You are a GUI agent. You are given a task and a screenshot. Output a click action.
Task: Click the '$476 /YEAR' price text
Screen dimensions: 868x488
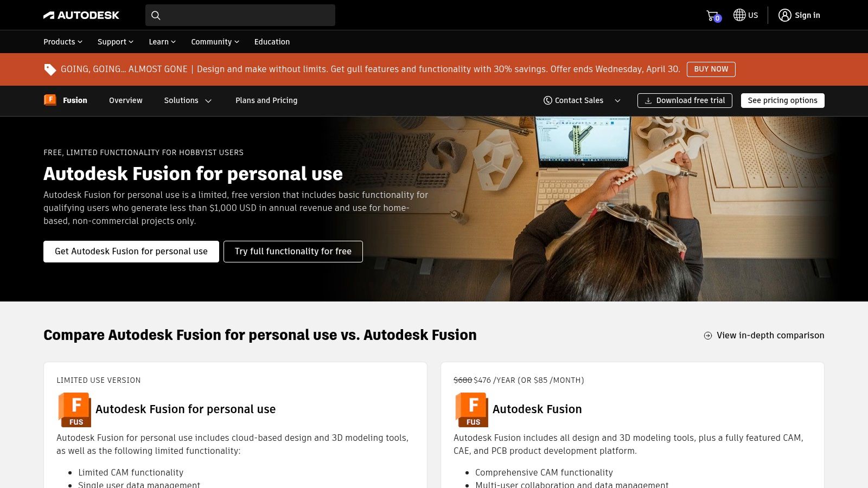(494, 381)
